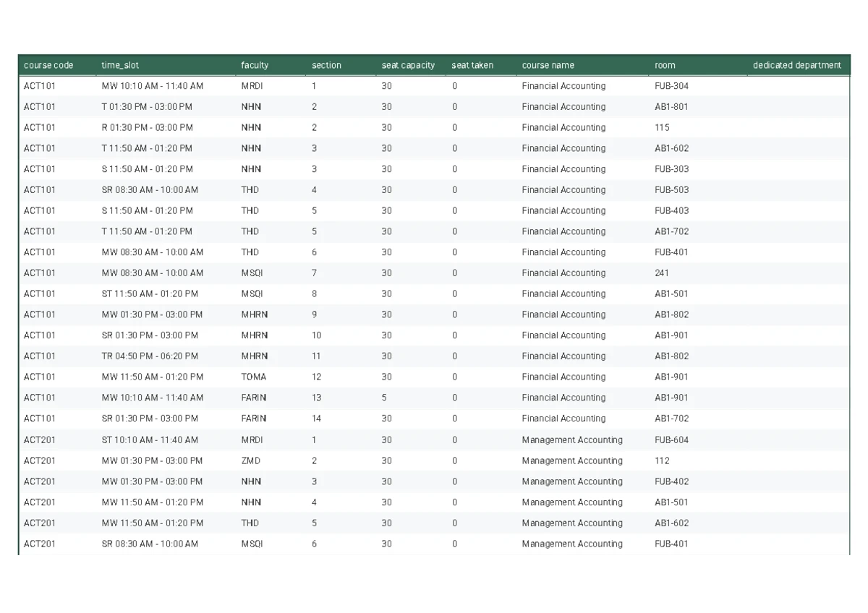Image resolution: width=868 pixels, height=613 pixels.
Task: Select the 'dedicated department' column header
Action: coord(797,65)
